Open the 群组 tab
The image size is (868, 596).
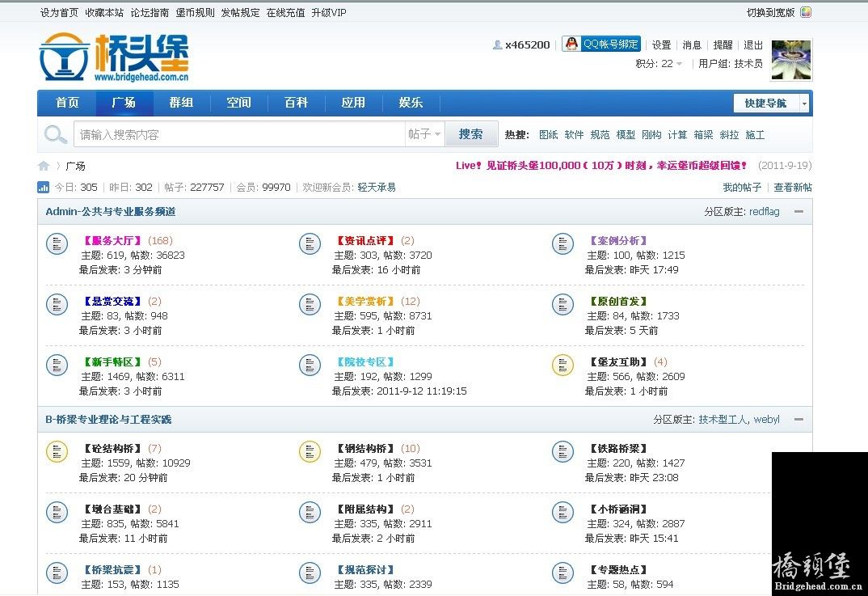(x=181, y=103)
